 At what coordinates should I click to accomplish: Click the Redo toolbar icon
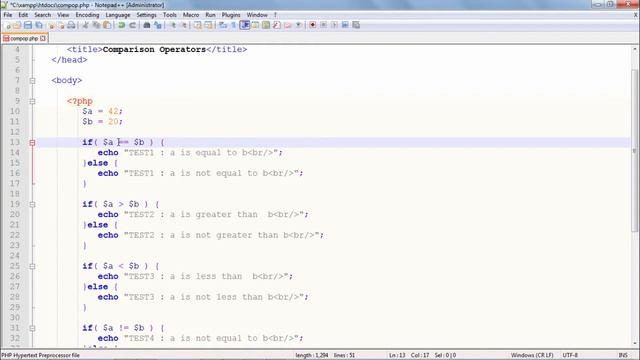tap(132, 25)
